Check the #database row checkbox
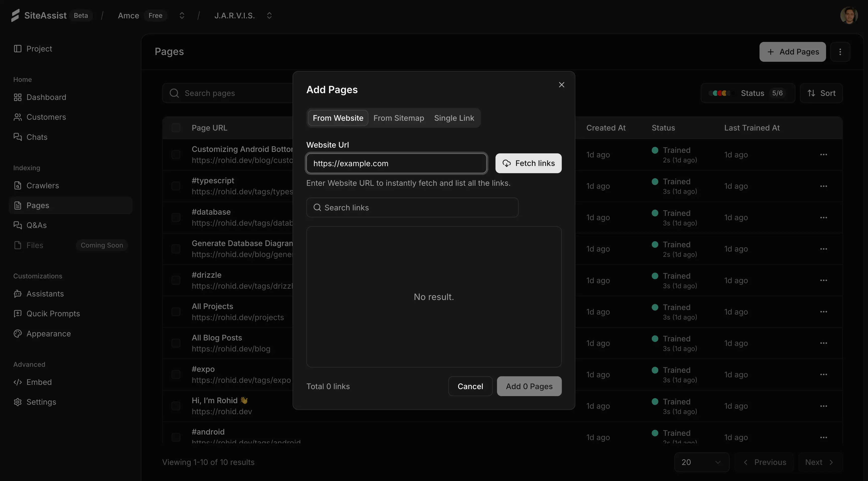 176,218
